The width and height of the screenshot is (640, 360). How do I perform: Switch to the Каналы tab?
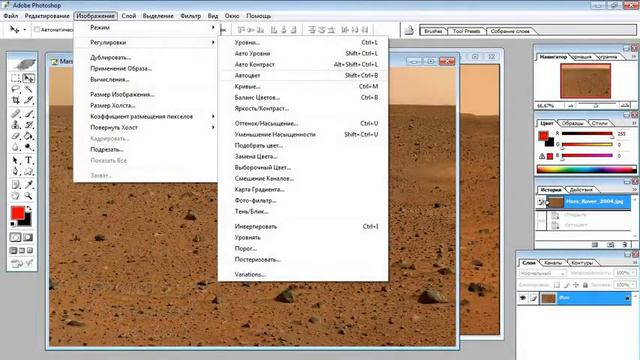pyautogui.click(x=553, y=263)
